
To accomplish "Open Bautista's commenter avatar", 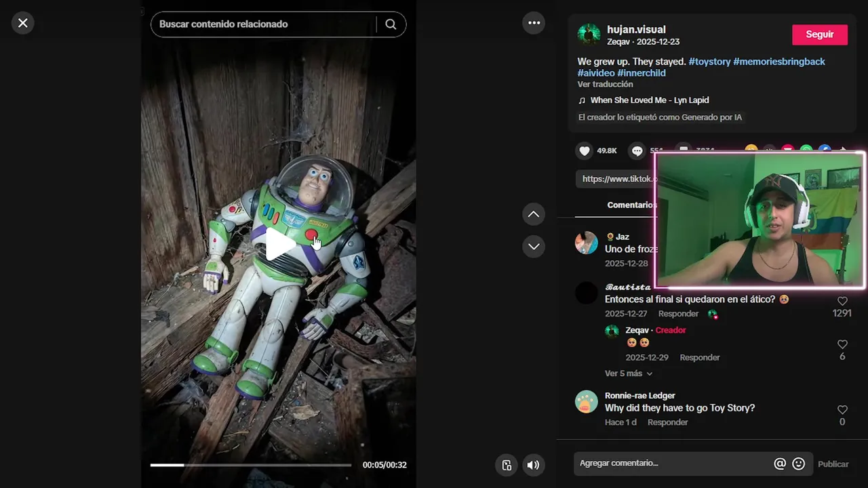I will (x=587, y=293).
